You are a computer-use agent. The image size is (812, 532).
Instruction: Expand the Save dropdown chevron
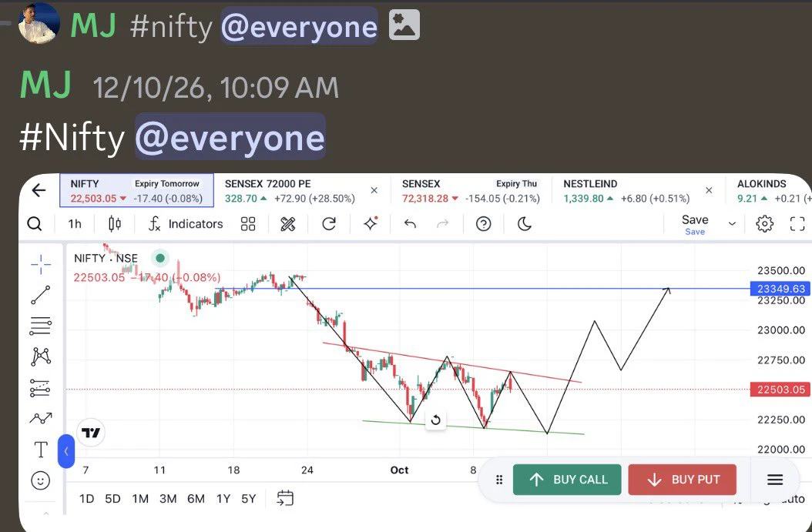tap(732, 224)
